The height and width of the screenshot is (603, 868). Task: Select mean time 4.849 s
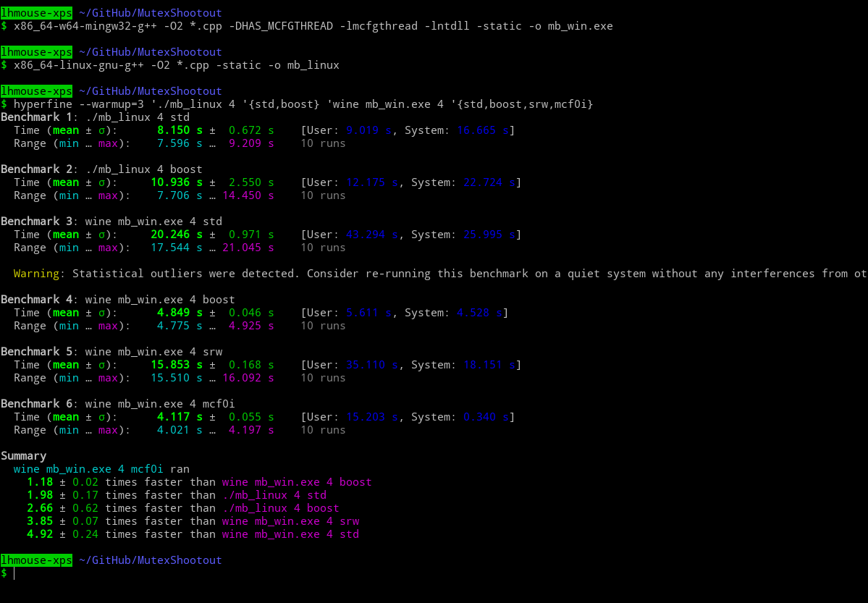[180, 313]
